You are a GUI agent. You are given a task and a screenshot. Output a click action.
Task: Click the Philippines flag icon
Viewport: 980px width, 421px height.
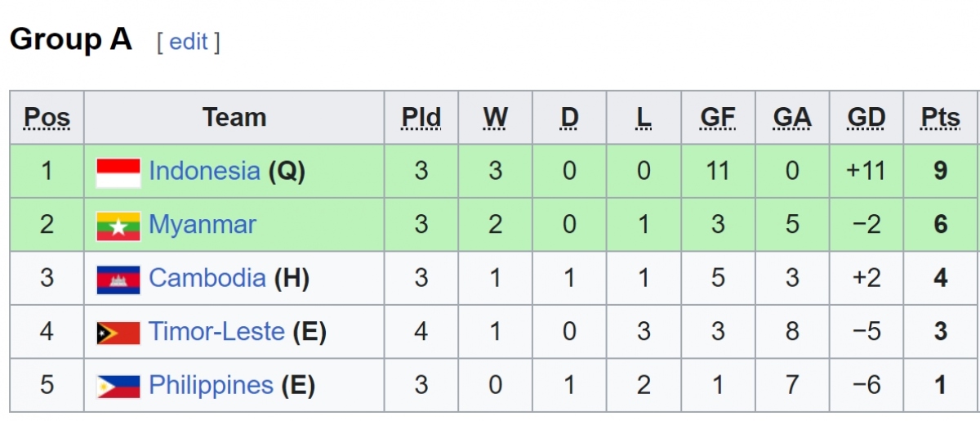point(118,387)
